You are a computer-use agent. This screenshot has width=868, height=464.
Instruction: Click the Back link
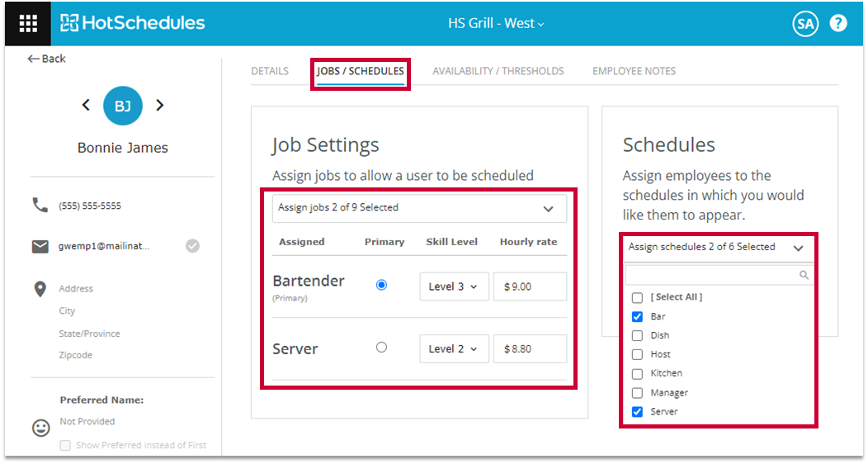[46, 59]
